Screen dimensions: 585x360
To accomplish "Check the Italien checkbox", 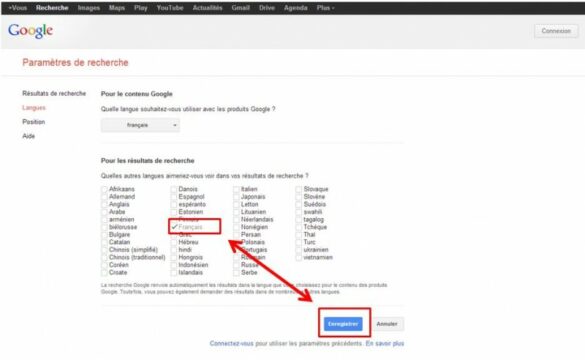I will [236, 190].
